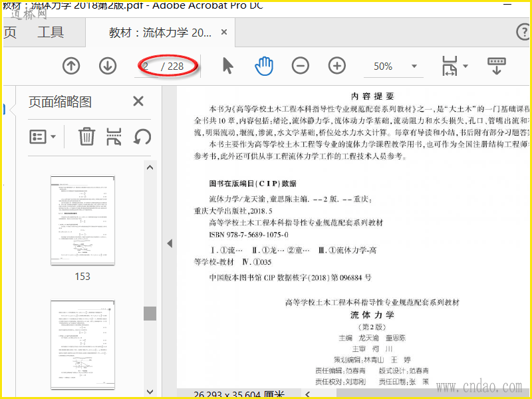
Task: Click the page number input field
Action: point(146,66)
